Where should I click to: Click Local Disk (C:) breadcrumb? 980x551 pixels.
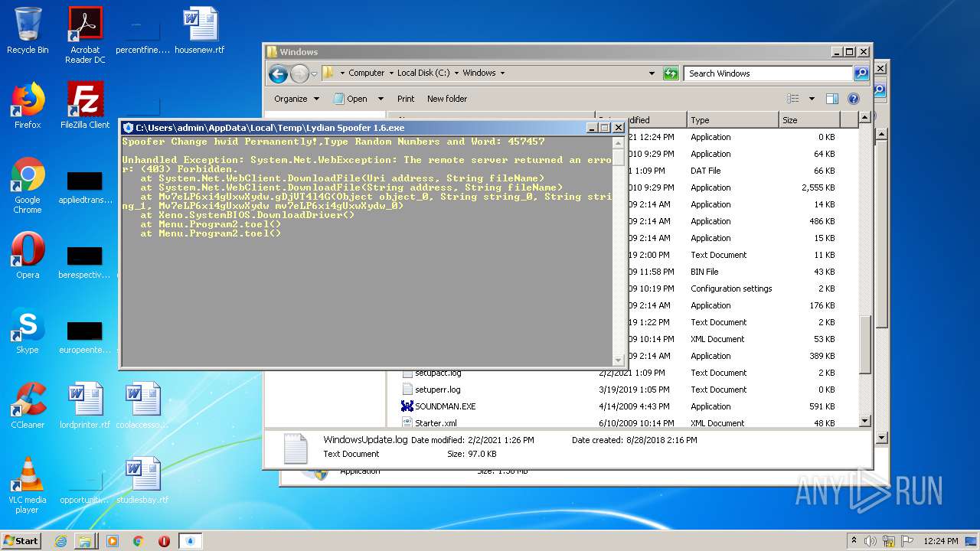[423, 73]
